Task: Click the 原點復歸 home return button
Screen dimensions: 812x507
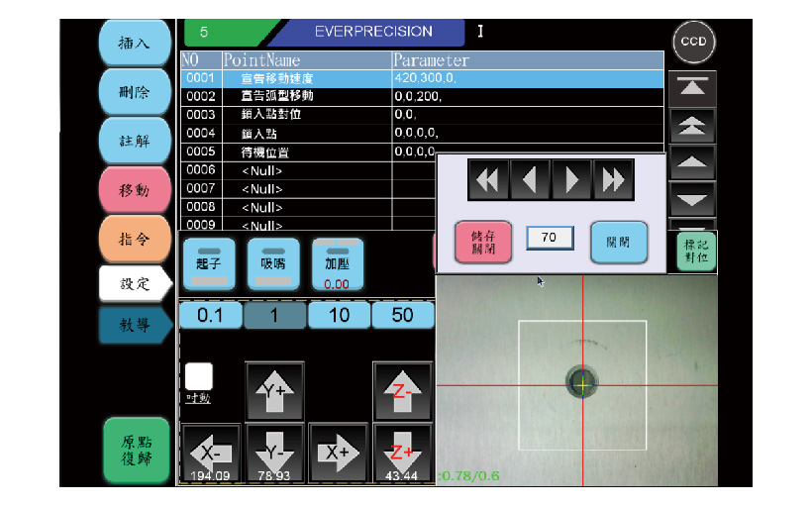Action: [x=136, y=451]
